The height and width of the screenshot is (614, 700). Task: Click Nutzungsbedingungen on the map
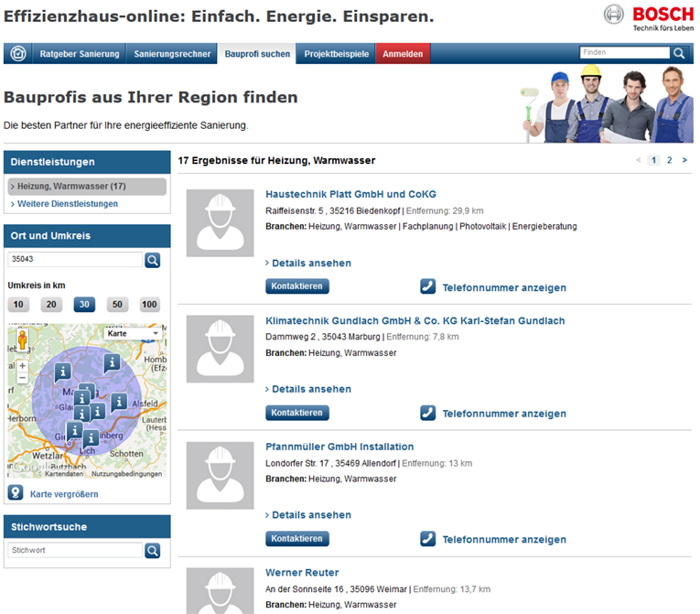(127, 474)
